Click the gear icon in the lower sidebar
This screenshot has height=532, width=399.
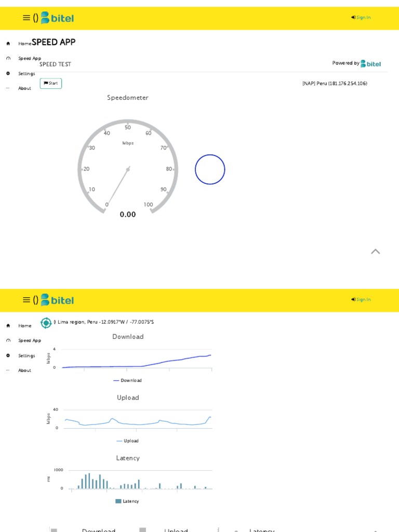pos(8,355)
